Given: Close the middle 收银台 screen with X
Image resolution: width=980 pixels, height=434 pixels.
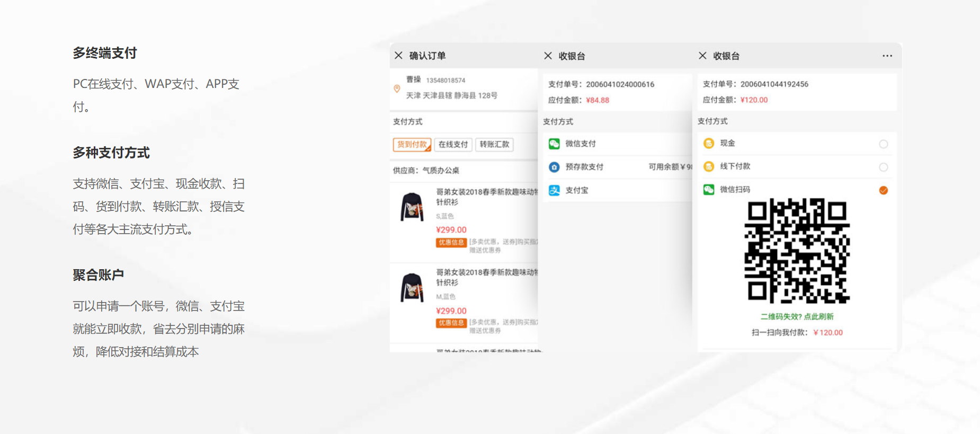Looking at the screenshot, I should [548, 56].
